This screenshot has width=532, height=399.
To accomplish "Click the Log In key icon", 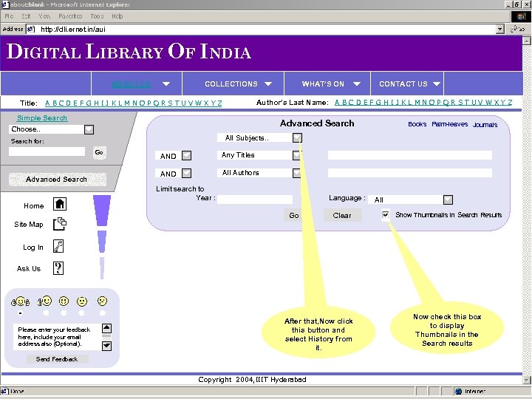I will tap(58, 246).
